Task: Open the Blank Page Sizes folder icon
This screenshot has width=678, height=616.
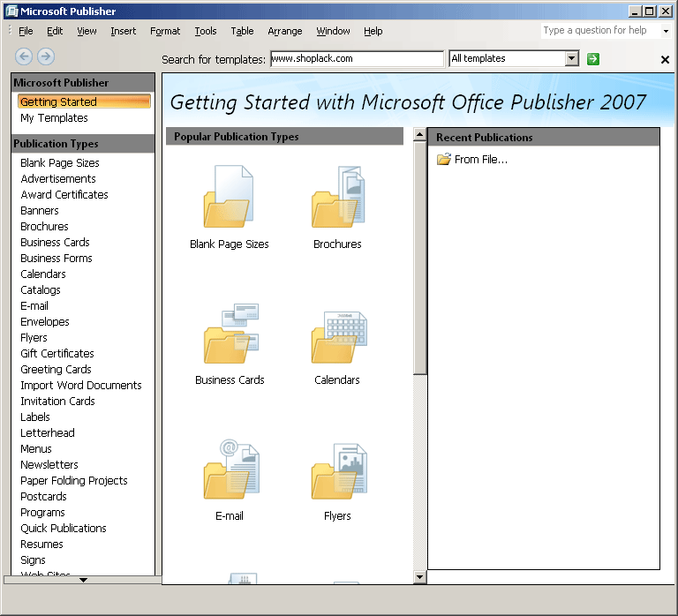Action: pos(229,196)
